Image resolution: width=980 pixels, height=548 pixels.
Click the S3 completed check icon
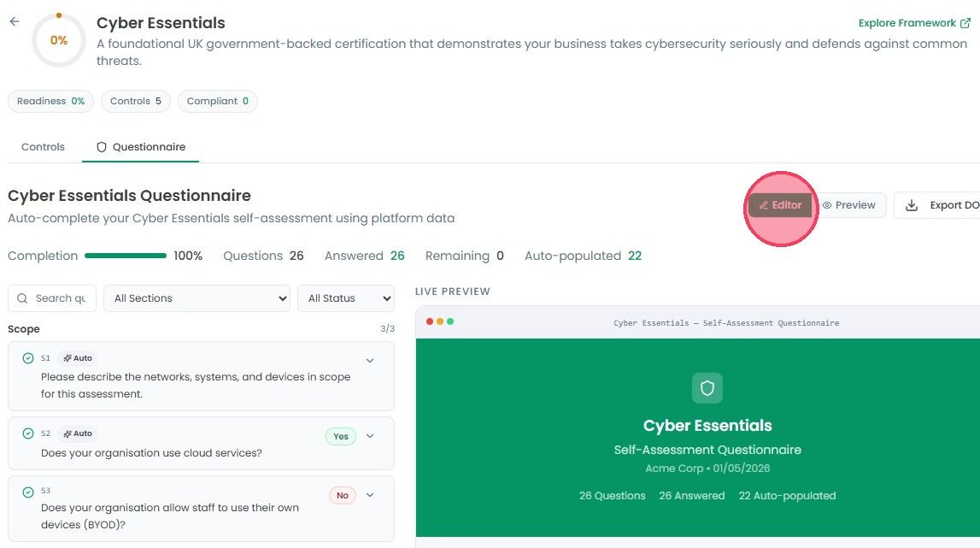pyautogui.click(x=28, y=492)
